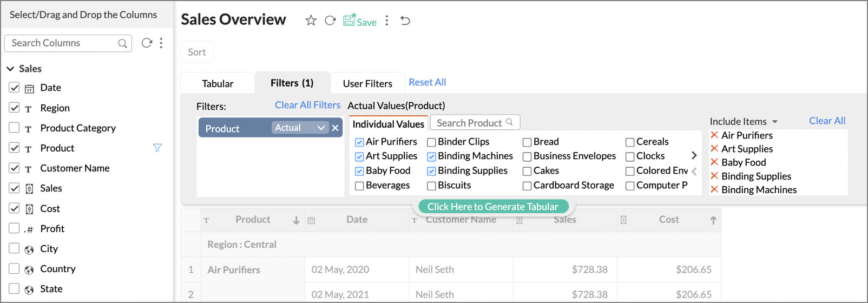Click the Clear All Filters link
The height and width of the screenshot is (303, 868).
point(307,105)
